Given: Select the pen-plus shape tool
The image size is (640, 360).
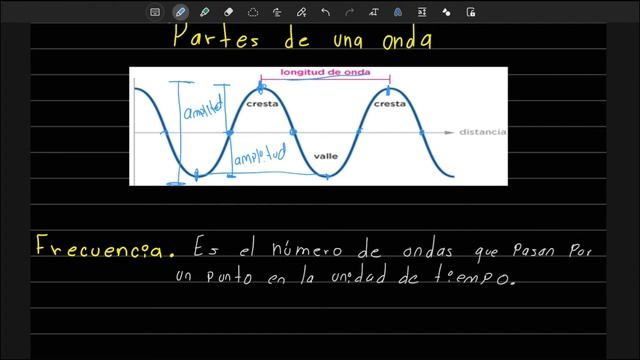Looking at the screenshot, I should pos(301,12).
